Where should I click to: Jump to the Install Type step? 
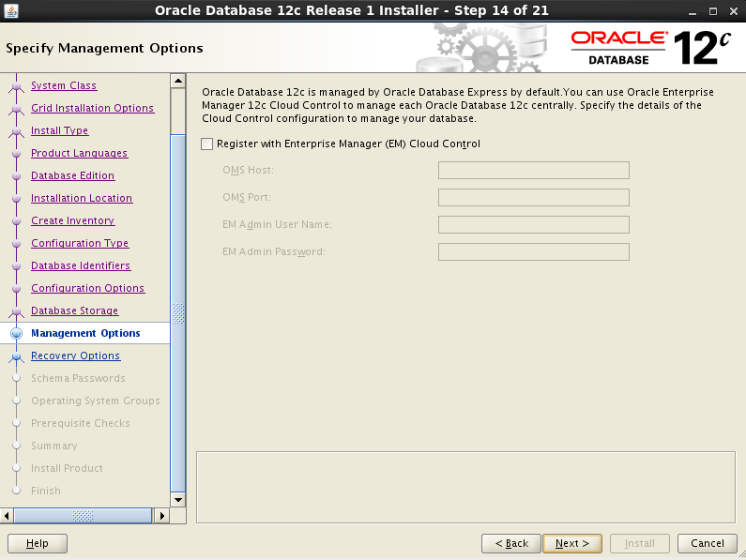[x=59, y=130]
